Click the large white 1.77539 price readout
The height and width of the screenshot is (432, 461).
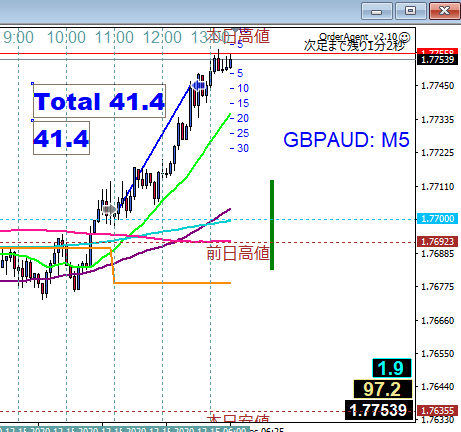click(379, 410)
